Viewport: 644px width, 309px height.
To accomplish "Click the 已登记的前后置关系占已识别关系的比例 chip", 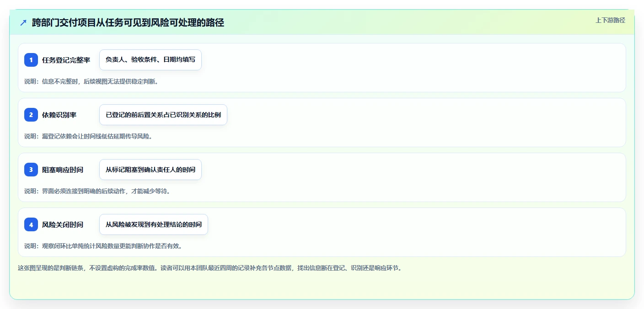I will pos(163,115).
